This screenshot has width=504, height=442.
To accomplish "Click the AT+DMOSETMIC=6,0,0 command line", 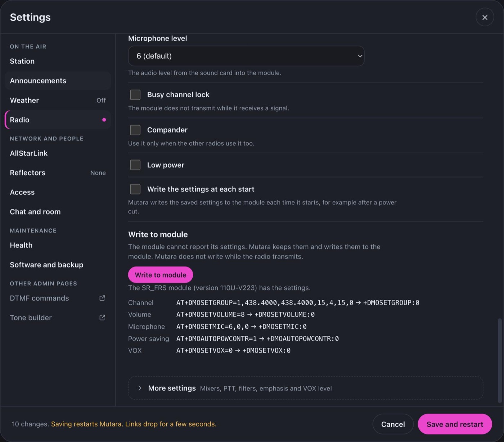I will [241, 327].
